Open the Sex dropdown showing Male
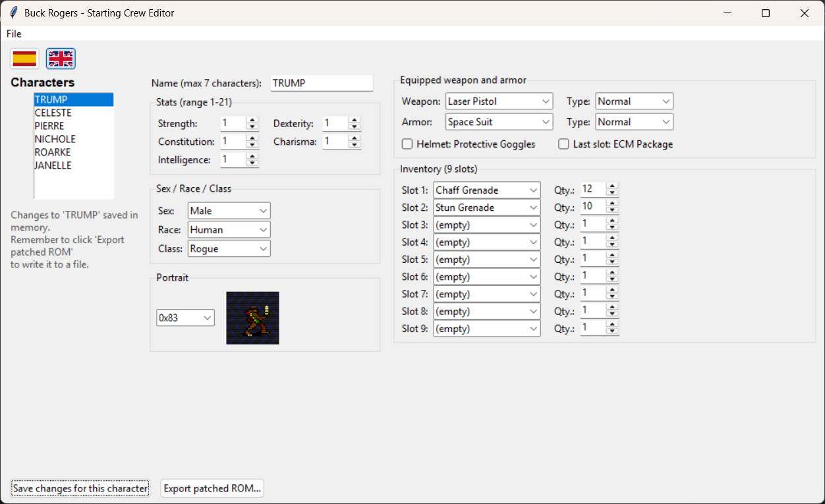825x504 pixels. (229, 211)
